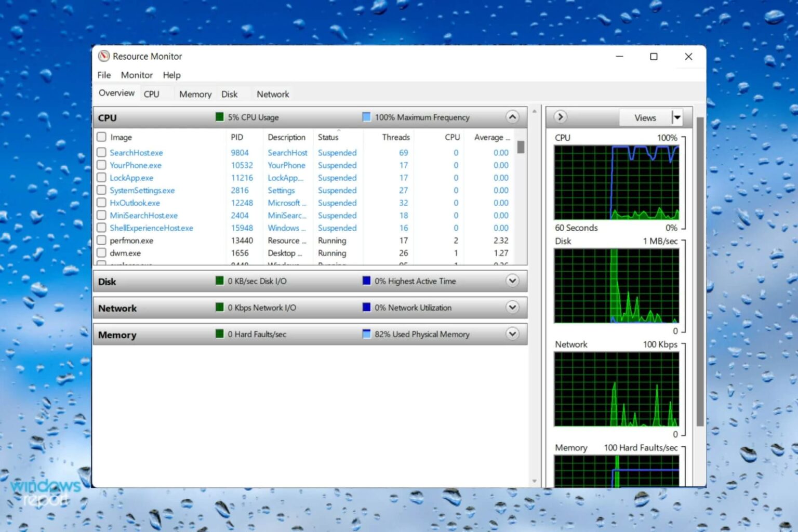Screen dimensions: 798x532
Task: Check the SearchHost.exe process checkbox
Action: pos(101,152)
